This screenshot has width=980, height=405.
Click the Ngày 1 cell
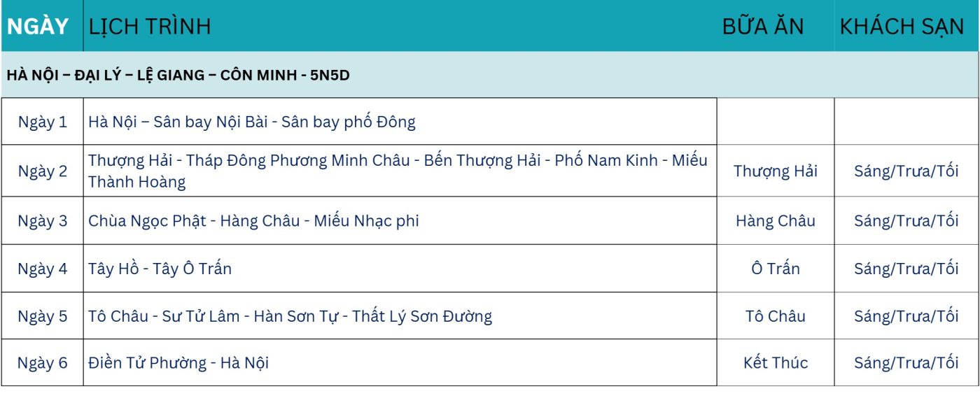click(x=42, y=122)
